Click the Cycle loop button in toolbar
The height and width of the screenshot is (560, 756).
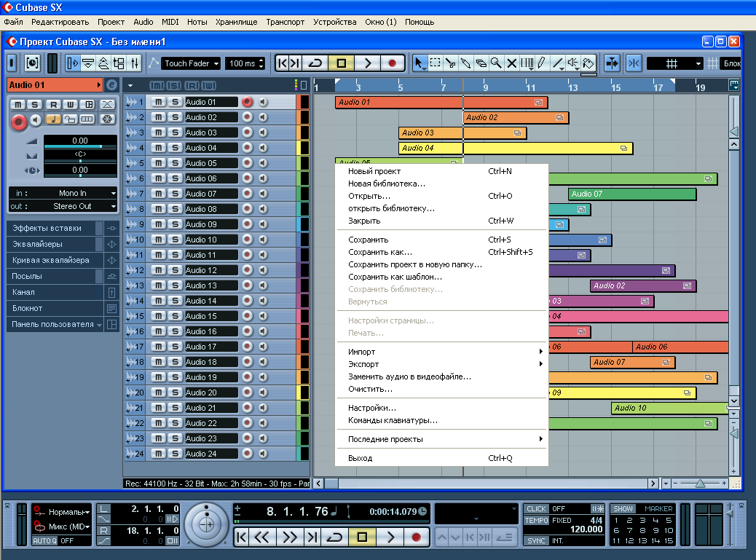(x=315, y=63)
